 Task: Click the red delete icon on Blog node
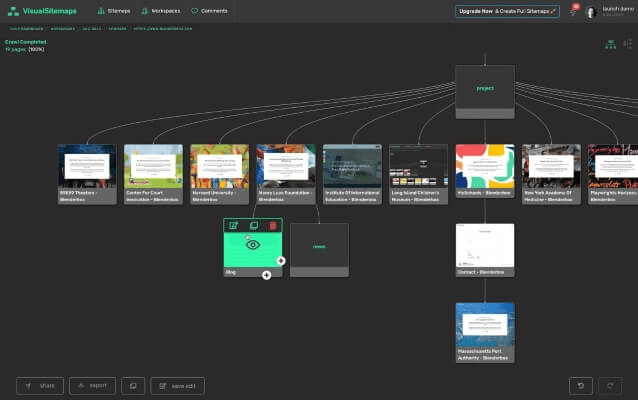(273, 225)
